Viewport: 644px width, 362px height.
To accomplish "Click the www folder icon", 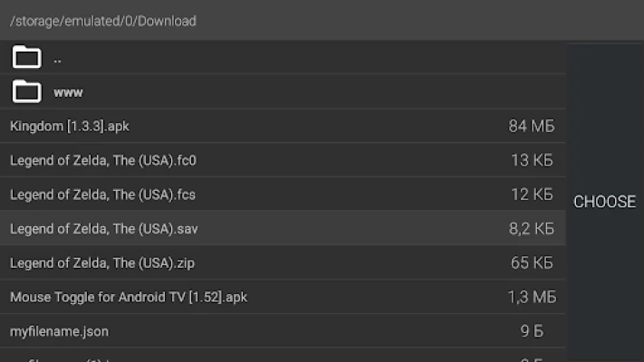I will click(27, 91).
